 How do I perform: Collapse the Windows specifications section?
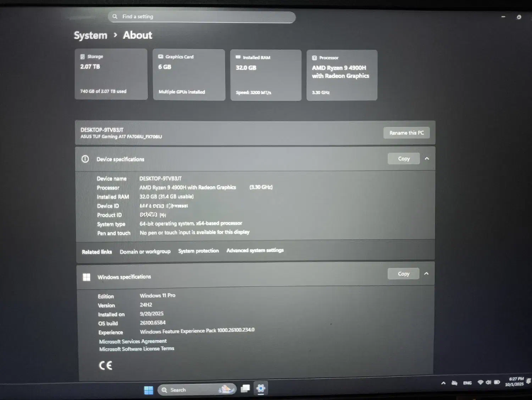(426, 274)
